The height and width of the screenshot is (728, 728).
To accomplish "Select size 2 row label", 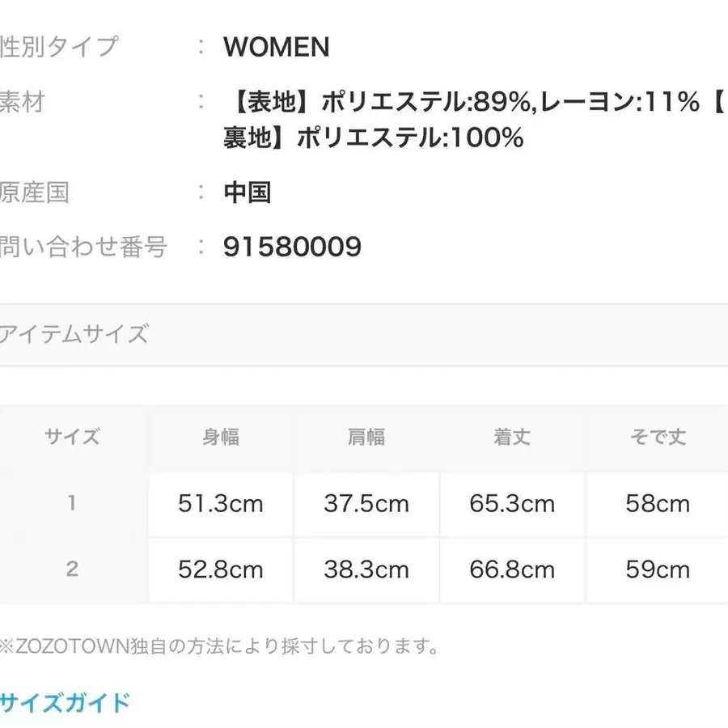I will (x=71, y=569).
